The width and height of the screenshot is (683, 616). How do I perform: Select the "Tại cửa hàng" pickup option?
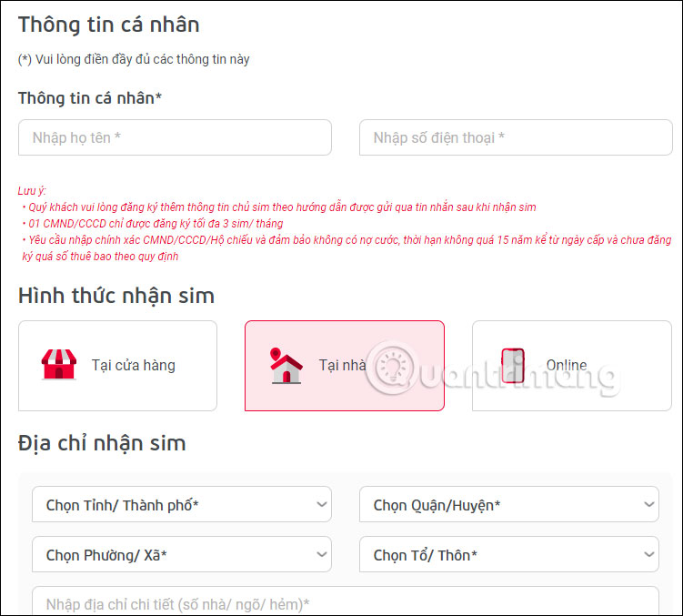(x=117, y=366)
